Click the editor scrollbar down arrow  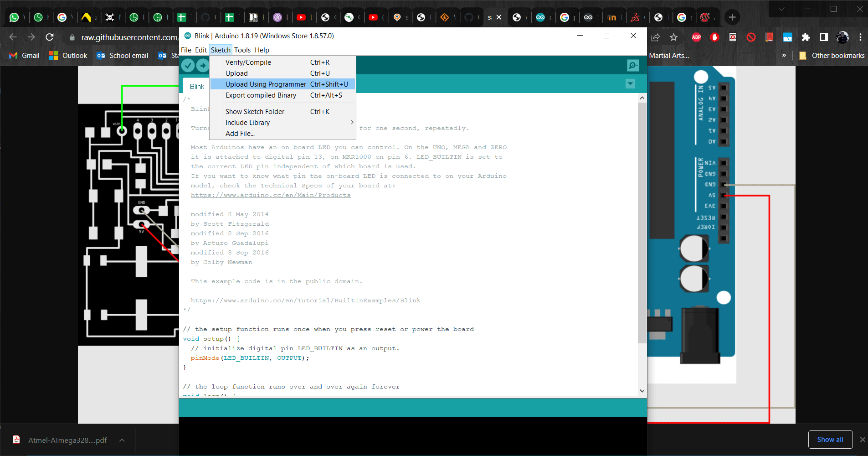coord(642,391)
